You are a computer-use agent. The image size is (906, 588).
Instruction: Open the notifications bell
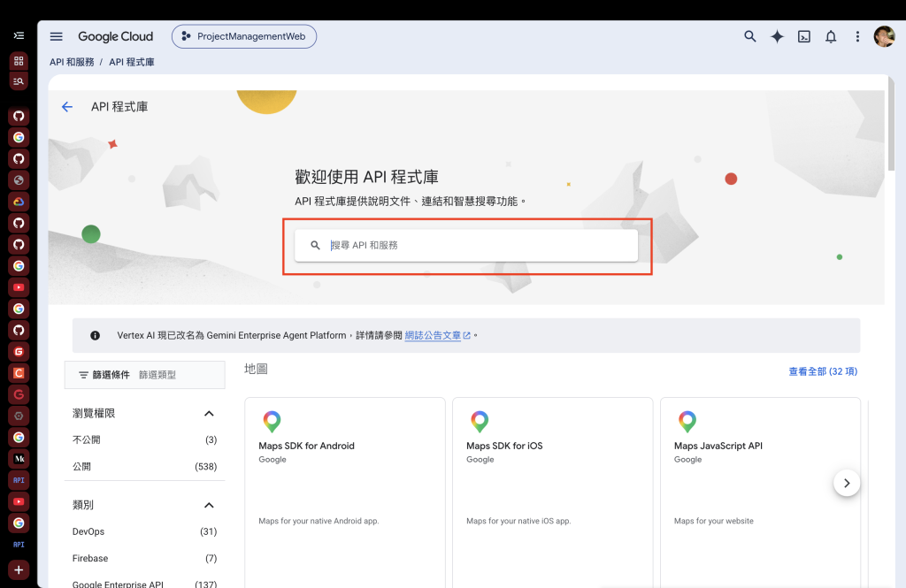pyautogui.click(x=831, y=36)
